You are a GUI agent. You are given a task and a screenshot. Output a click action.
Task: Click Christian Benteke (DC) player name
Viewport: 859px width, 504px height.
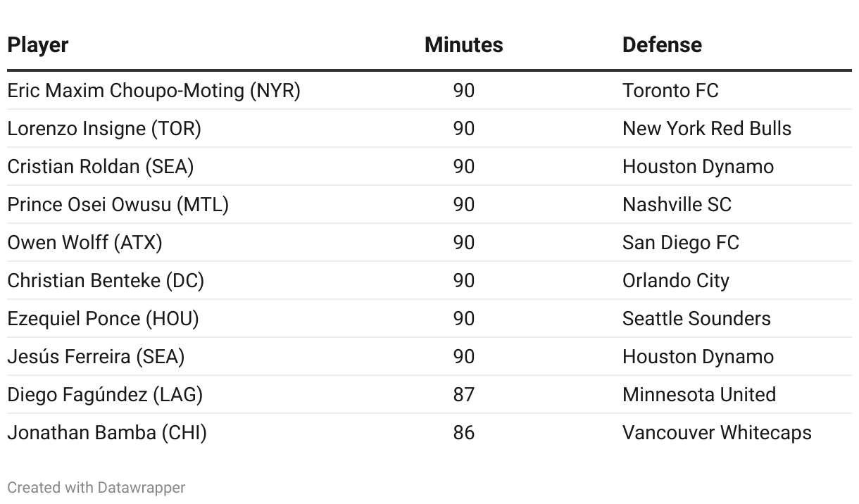(106, 281)
